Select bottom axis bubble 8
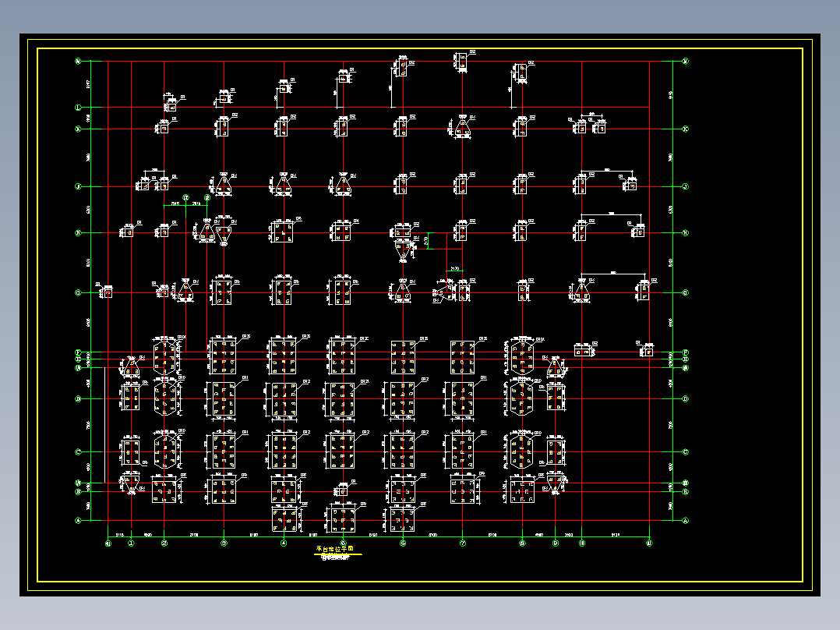840x630 pixels. point(522,543)
